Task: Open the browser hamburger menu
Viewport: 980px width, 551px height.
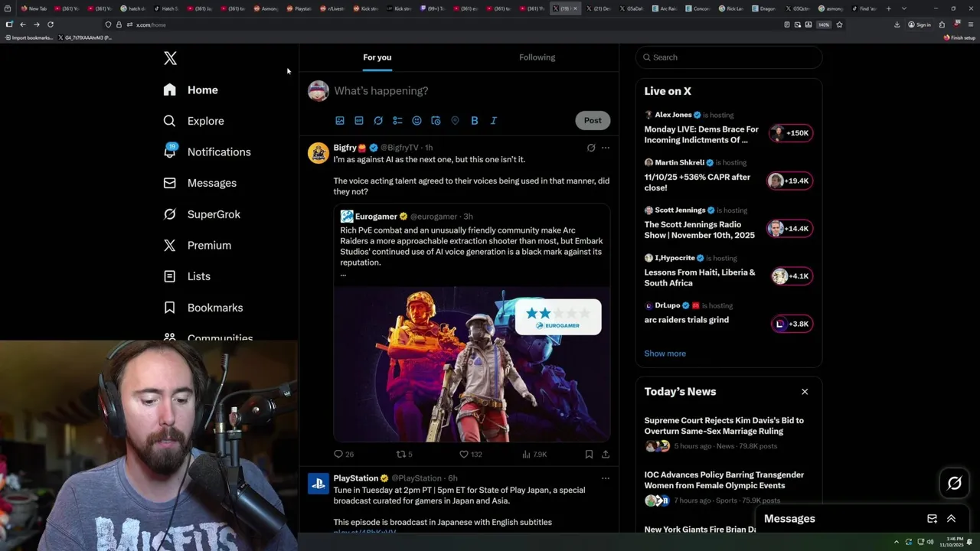Action: [971, 24]
